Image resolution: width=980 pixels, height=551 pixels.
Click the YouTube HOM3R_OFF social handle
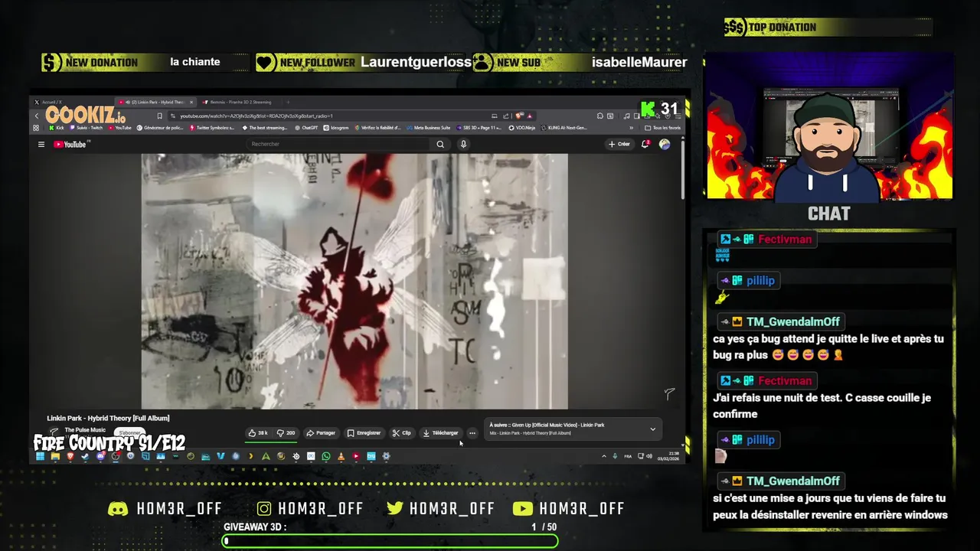(569, 509)
